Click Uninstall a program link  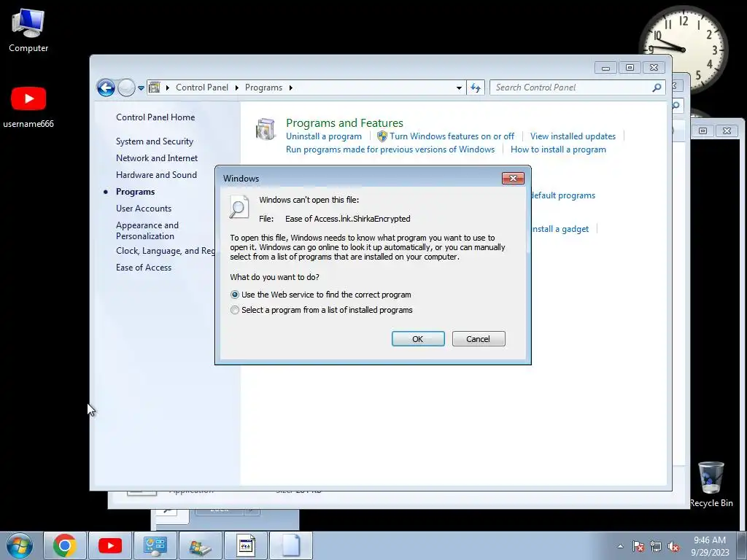tap(323, 136)
